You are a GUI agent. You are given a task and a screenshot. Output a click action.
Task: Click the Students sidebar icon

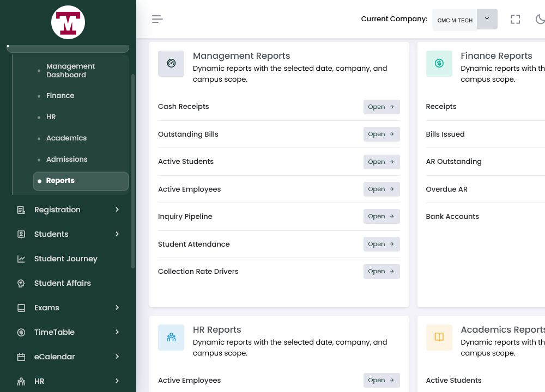pyautogui.click(x=21, y=234)
